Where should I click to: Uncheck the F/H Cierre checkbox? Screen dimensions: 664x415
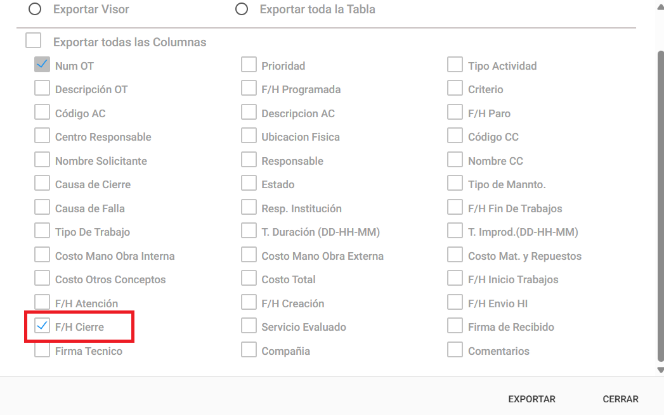click(x=42, y=326)
